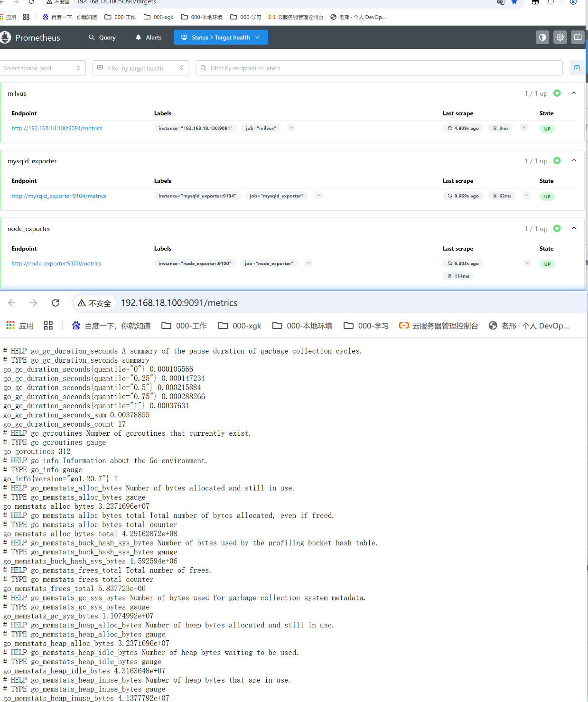Viewport: 588px width, 702px height.
Task: Open 百度一下 bookmark in the metrics window
Action: coord(111,326)
